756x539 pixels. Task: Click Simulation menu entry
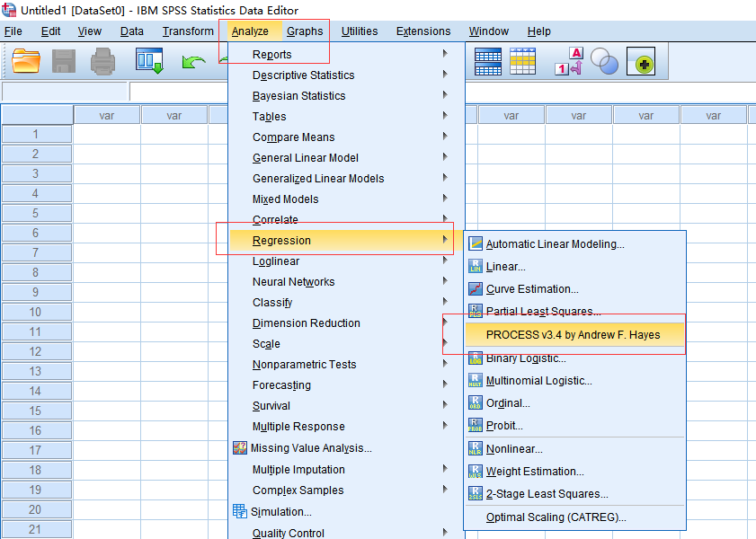click(x=281, y=512)
